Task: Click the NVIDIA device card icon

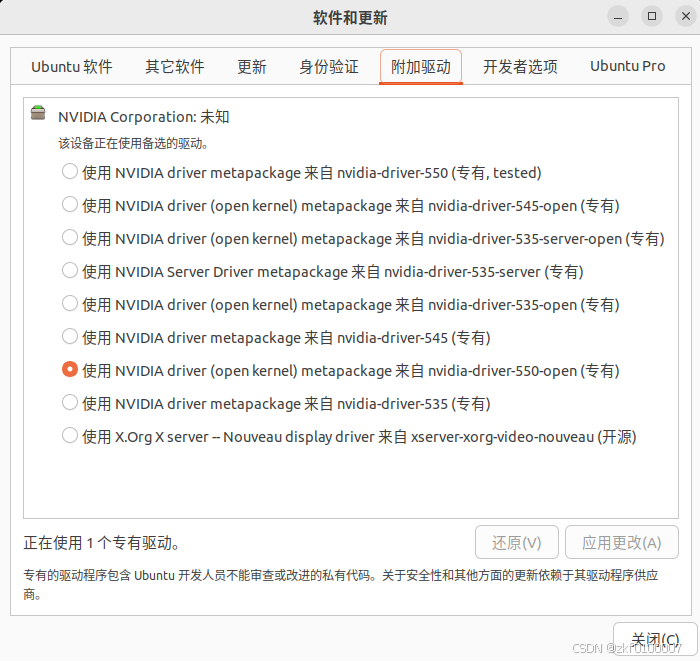Action: click(x=38, y=113)
